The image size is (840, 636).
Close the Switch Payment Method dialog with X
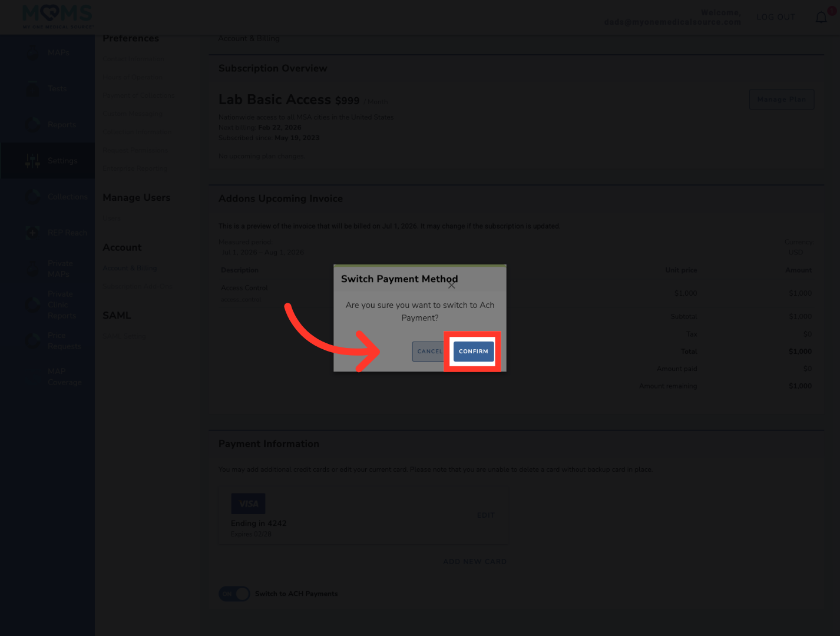click(x=451, y=286)
